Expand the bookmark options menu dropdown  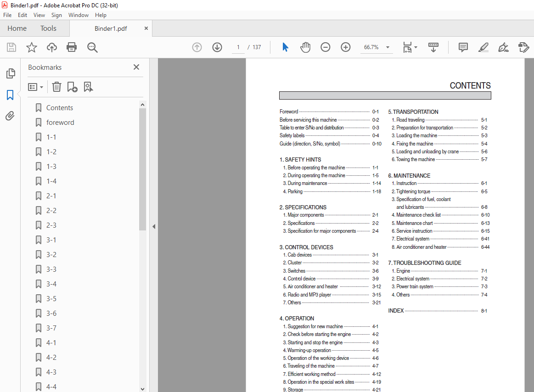coord(36,87)
